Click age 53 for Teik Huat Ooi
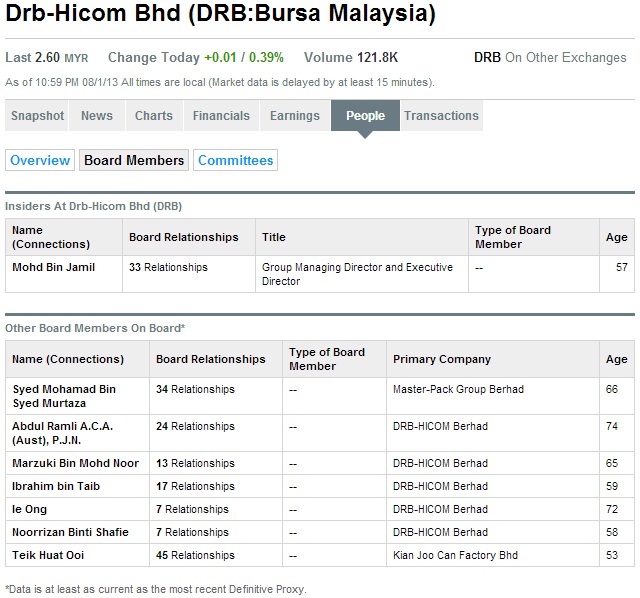 611,555
